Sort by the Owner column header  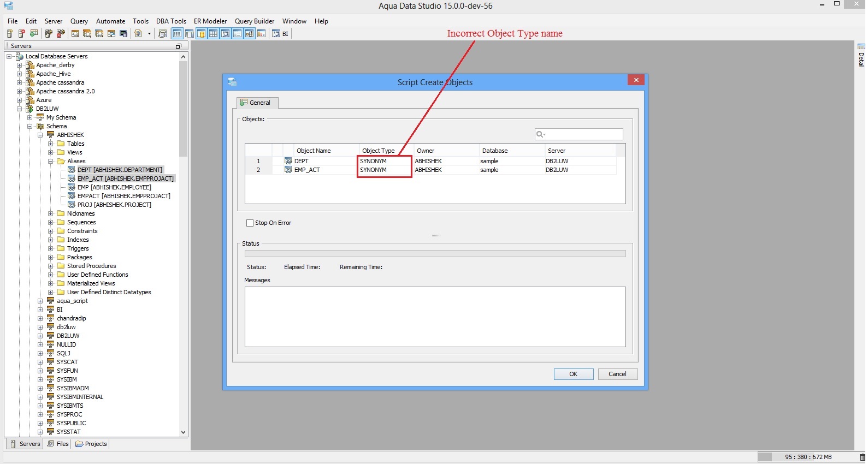click(446, 151)
